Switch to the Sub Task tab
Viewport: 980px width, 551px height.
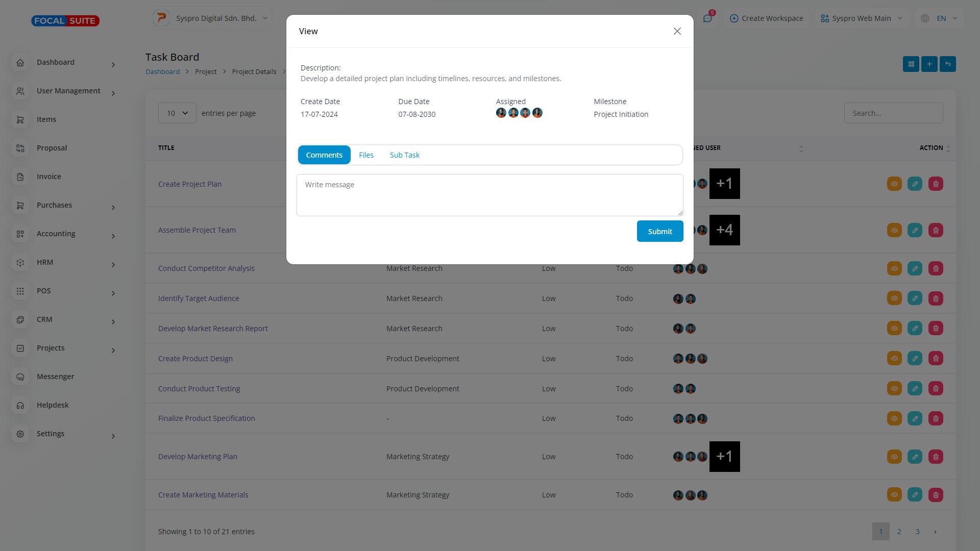point(404,155)
